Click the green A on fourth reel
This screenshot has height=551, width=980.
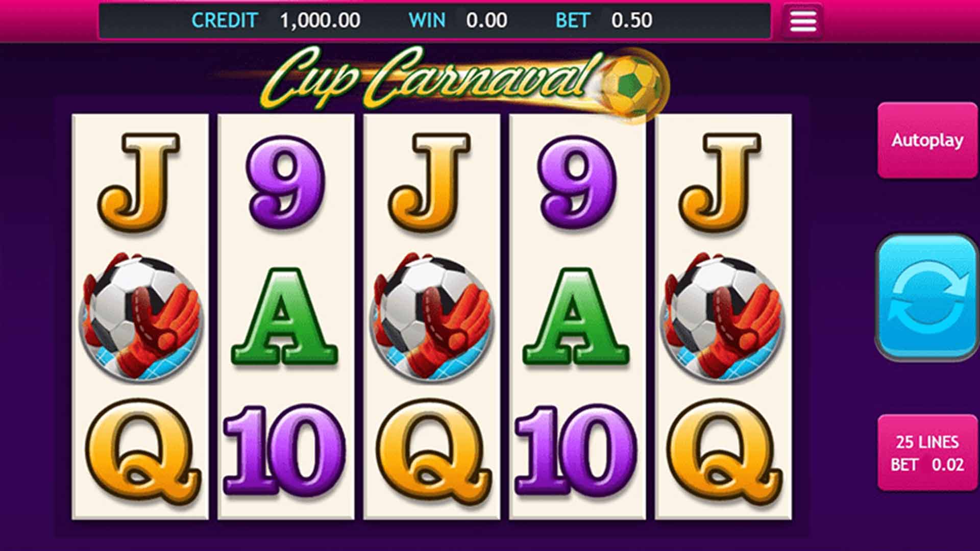pos(576,316)
